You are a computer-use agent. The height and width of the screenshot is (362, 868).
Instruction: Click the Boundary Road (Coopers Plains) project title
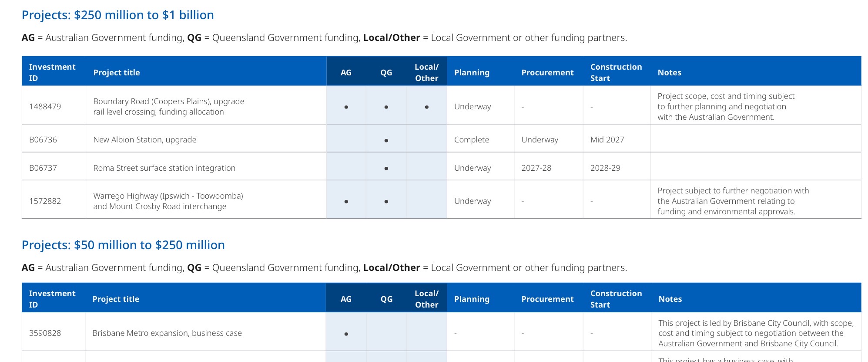coord(169,107)
